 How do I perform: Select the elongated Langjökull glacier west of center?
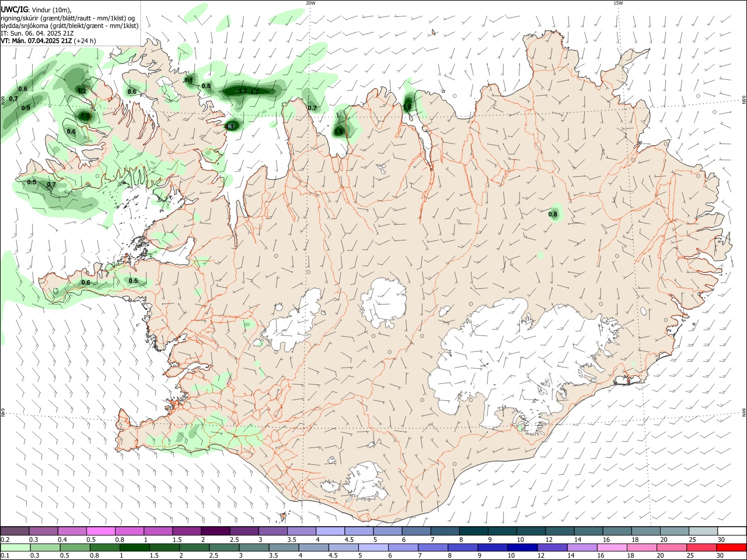293,322
